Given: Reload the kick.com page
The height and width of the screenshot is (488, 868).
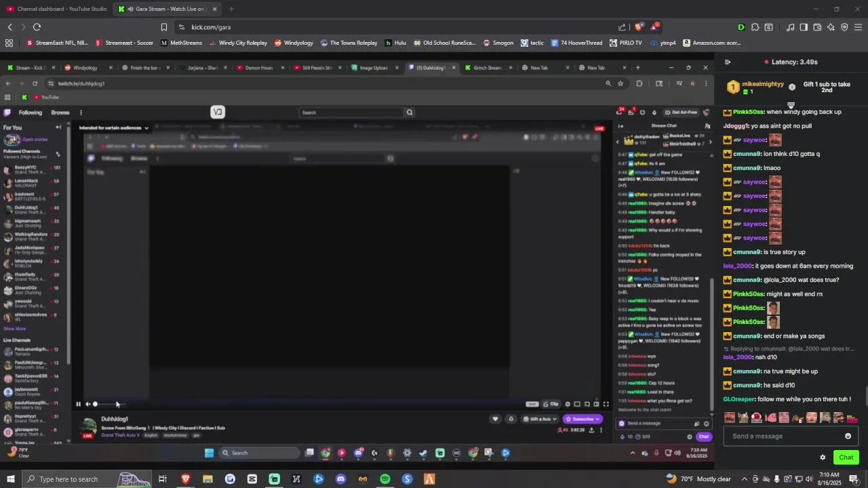Looking at the screenshot, I should coord(37,27).
